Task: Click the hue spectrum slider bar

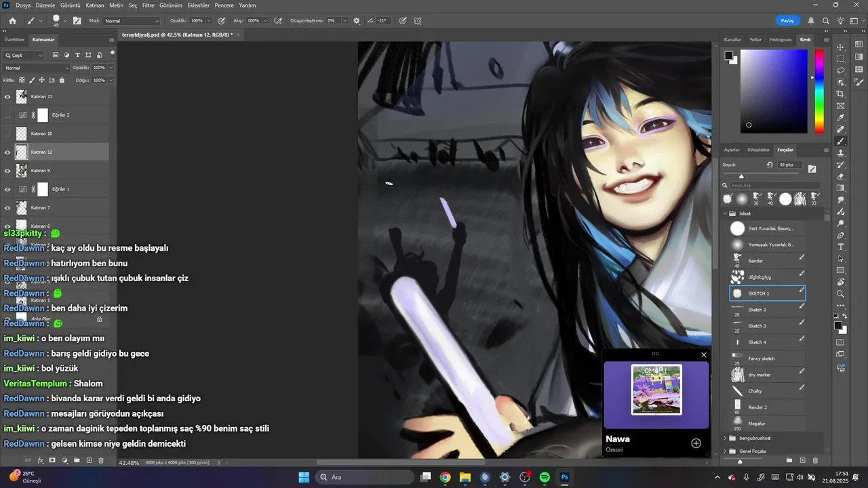Action: pos(819,91)
